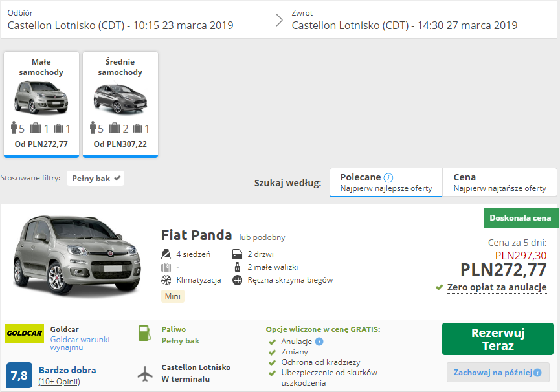Click the airplane terminal icon
The height and width of the screenshot is (392, 560).
[x=145, y=373]
